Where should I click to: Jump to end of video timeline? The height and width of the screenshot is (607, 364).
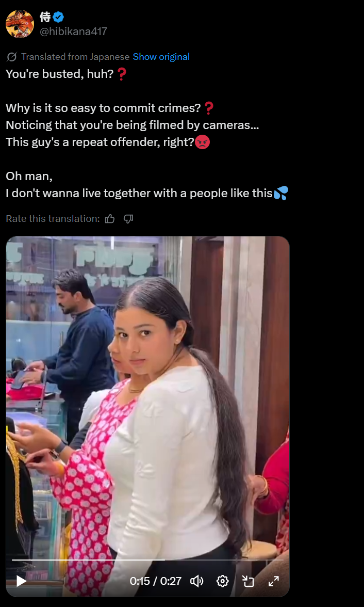click(x=283, y=560)
